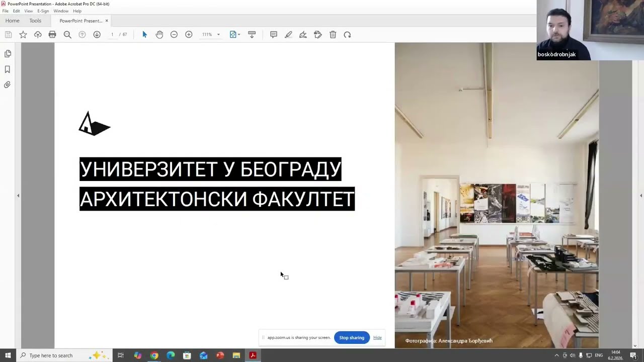Viewport: 644px width, 362px height.
Task: Expand the right tools pane arrow
Action: [641, 196]
